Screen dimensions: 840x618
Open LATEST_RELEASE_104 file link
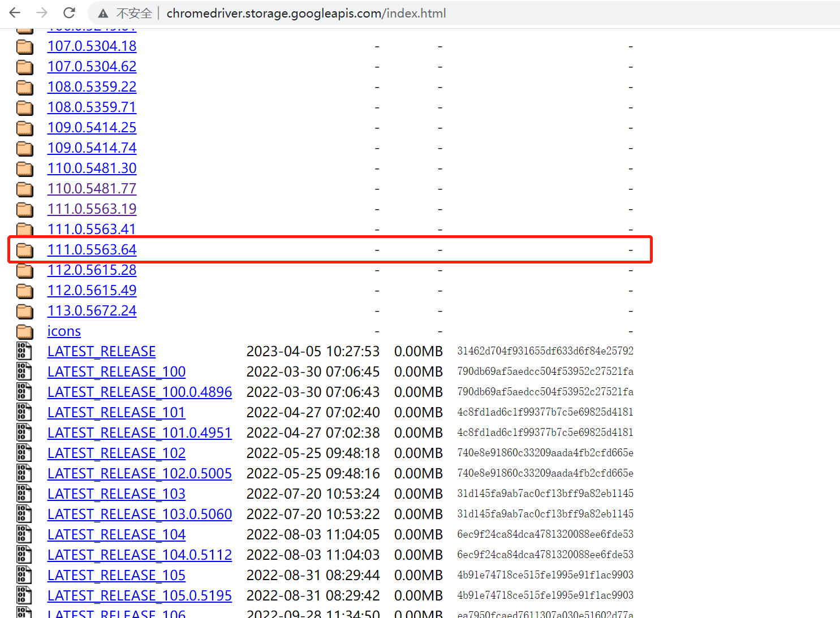[x=116, y=534]
